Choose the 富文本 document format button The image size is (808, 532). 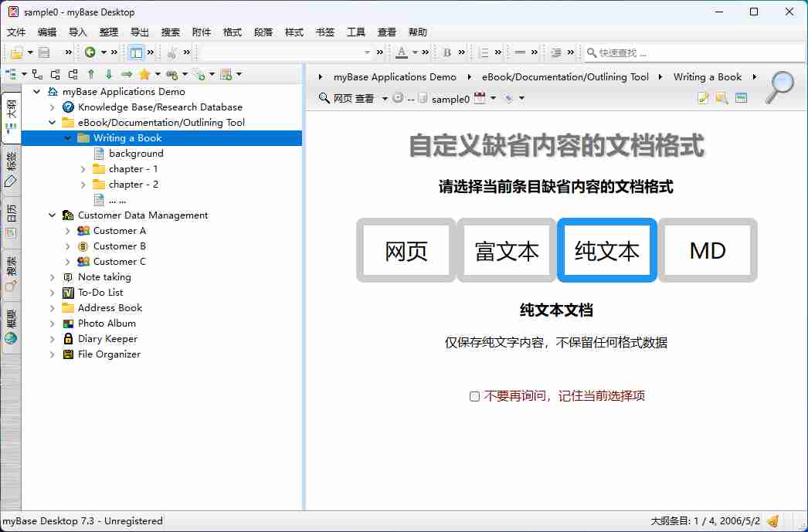click(x=507, y=251)
